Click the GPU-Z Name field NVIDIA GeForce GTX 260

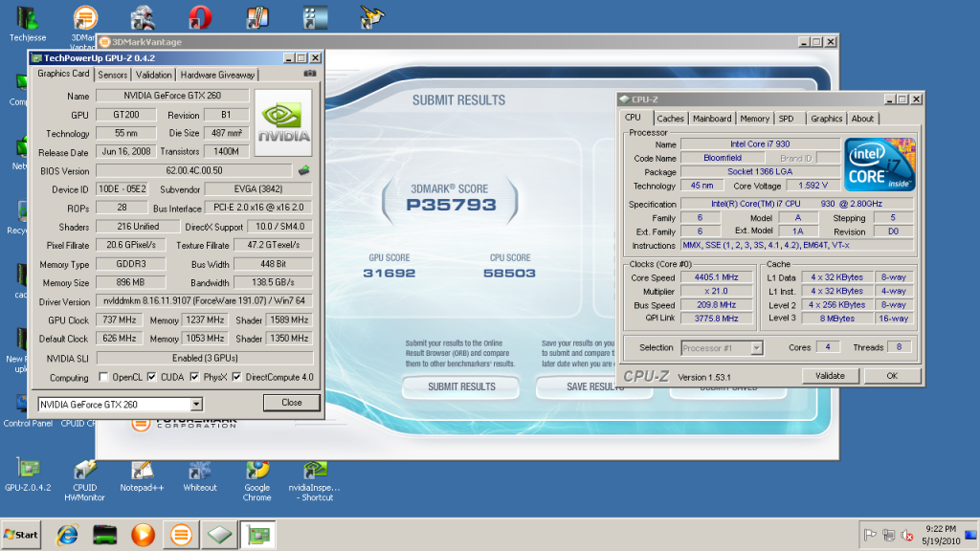pos(172,96)
